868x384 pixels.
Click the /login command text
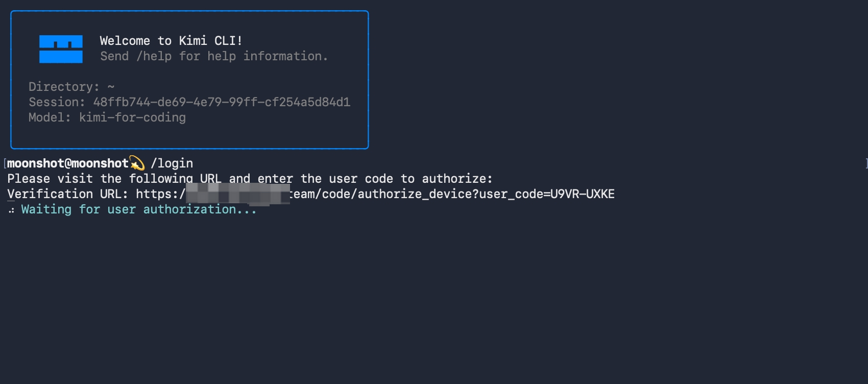[172, 163]
